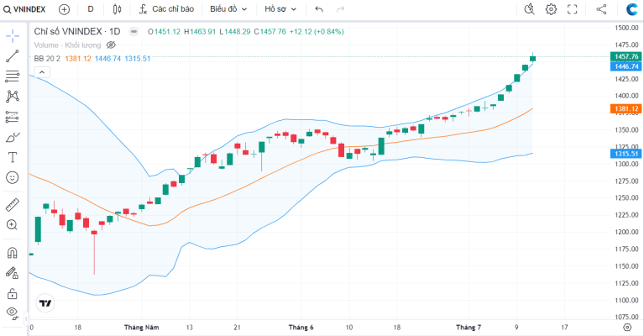Change the D timeframe interval
The width and height of the screenshot is (644, 336).
click(x=91, y=9)
